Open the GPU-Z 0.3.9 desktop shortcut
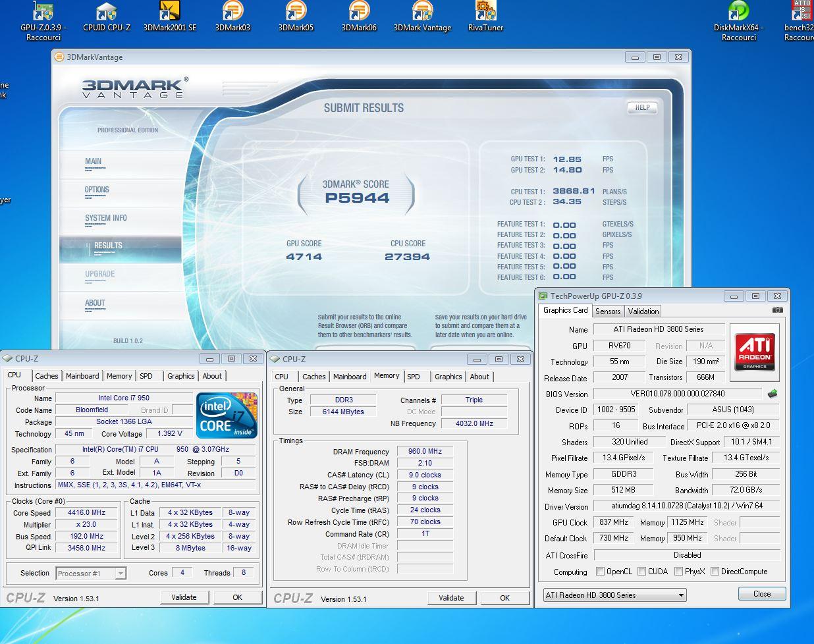This screenshot has width=814, height=644. (43, 21)
